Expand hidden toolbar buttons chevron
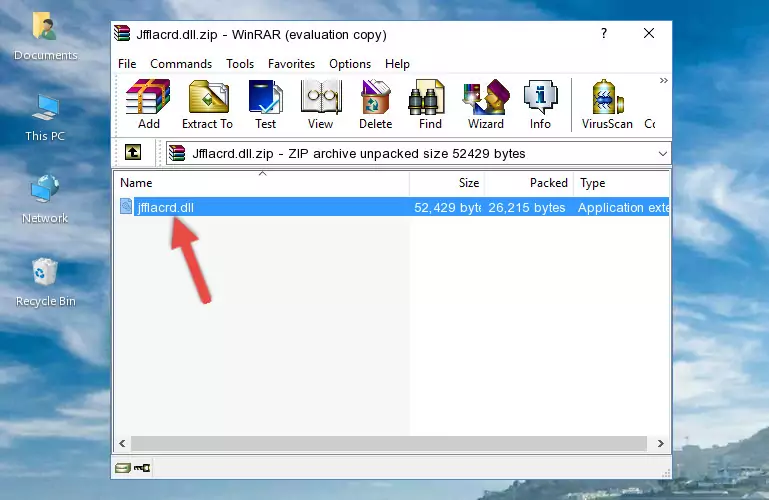The height and width of the screenshot is (500, 769). pyautogui.click(x=664, y=80)
